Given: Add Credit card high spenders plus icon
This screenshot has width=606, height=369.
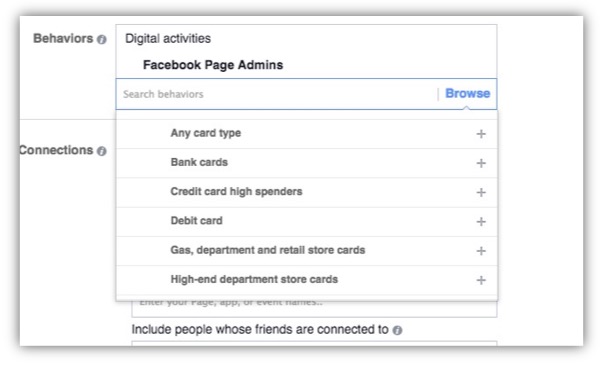Looking at the screenshot, I should tap(481, 192).
